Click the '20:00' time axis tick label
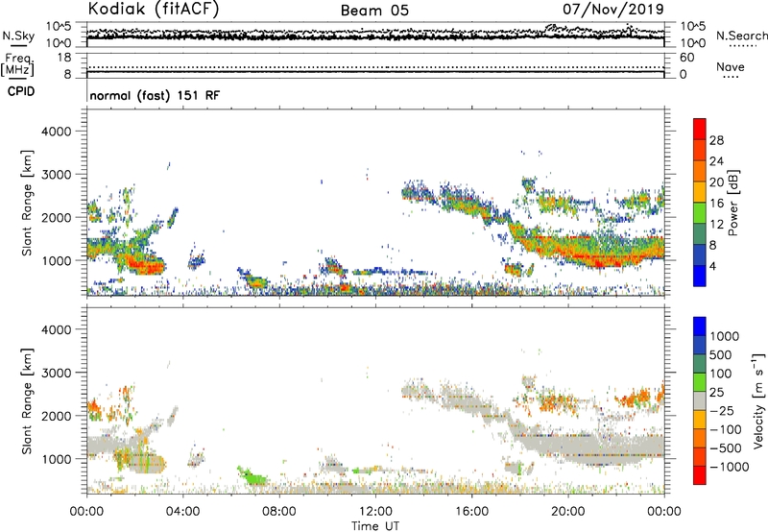Viewport: 768px width, 532px height. 567,512
